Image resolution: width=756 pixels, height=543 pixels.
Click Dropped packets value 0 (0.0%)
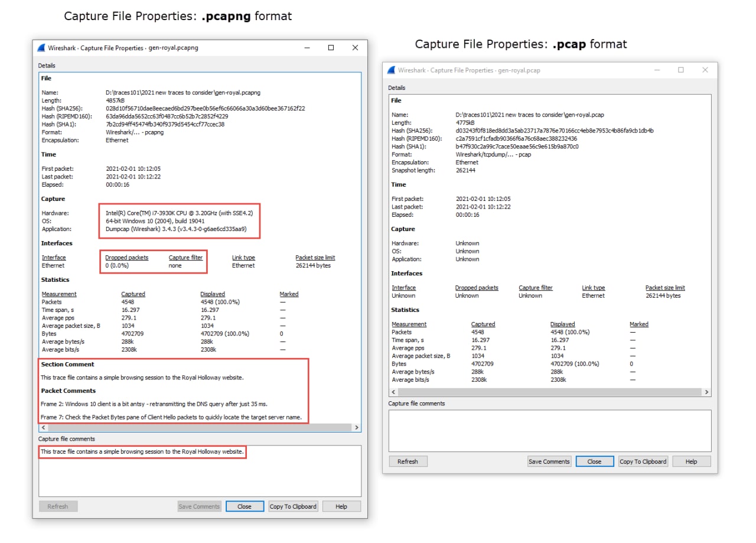tap(117, 265)
